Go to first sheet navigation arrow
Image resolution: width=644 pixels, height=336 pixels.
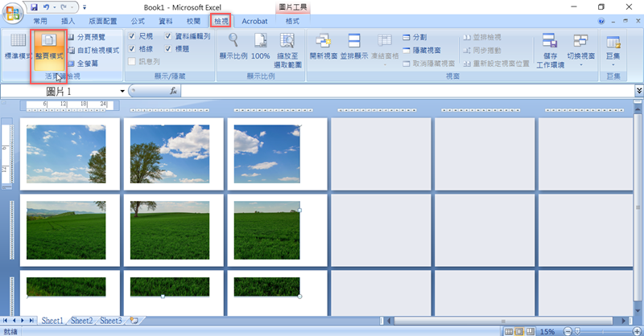6,321
